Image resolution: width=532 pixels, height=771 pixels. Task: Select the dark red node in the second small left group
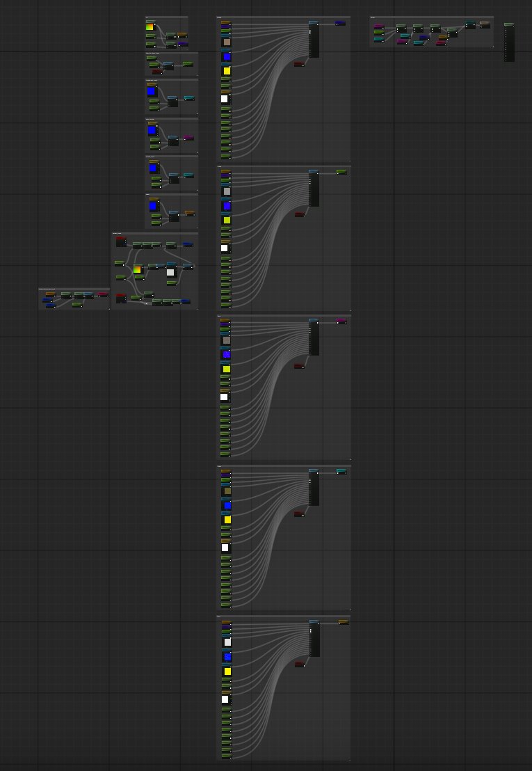coord(157,72)
